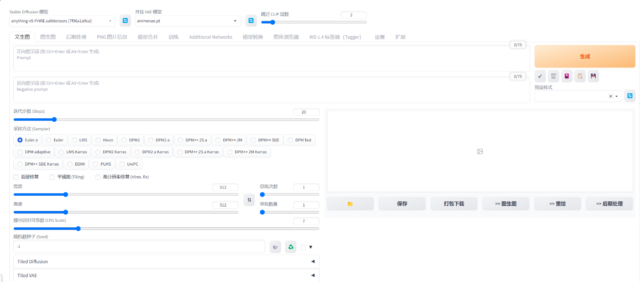Open the preset styles dropdown
Image resolution: width=644 pixels, height=282 pixels.
(x=578, y=96)
